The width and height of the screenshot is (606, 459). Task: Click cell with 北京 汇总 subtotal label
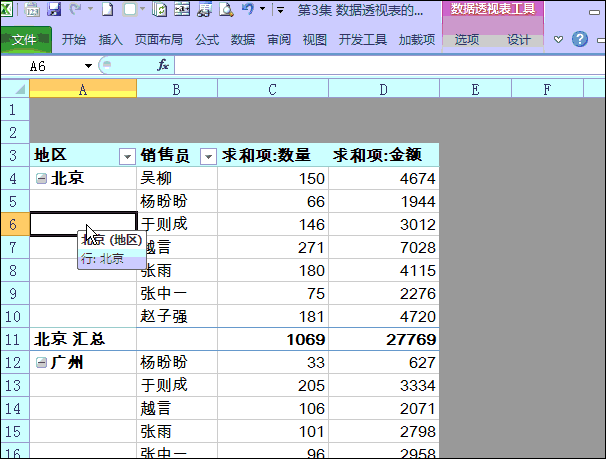coord(82,340)
